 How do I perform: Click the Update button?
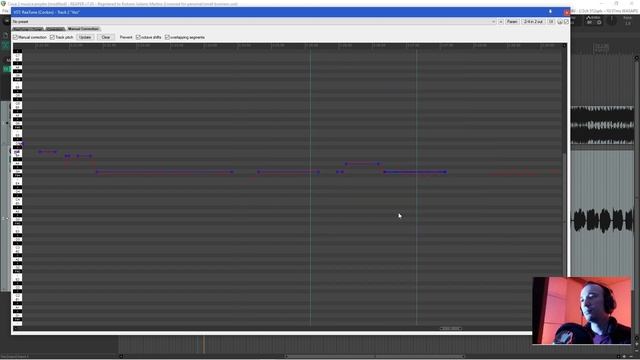[85, 37]
